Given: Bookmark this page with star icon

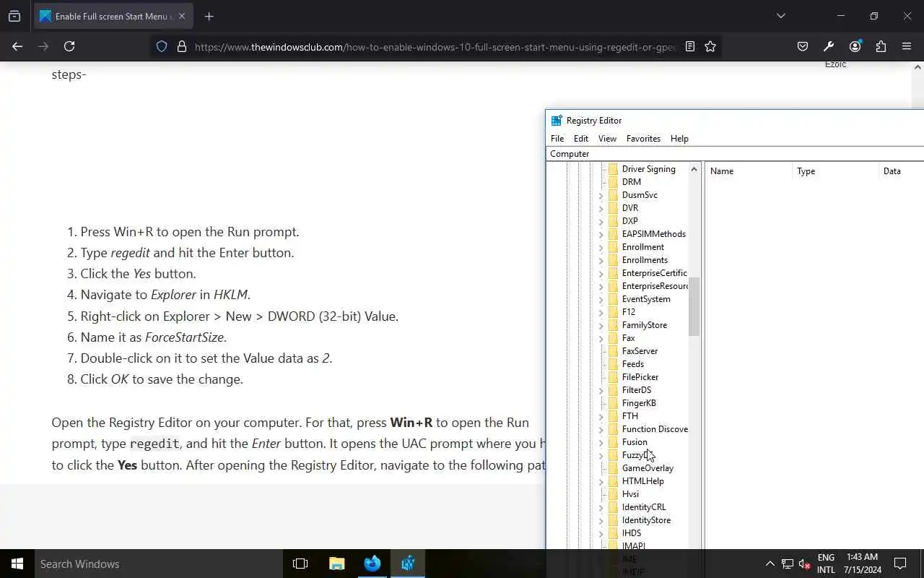Looking at the screenshot, I should 710,46.
